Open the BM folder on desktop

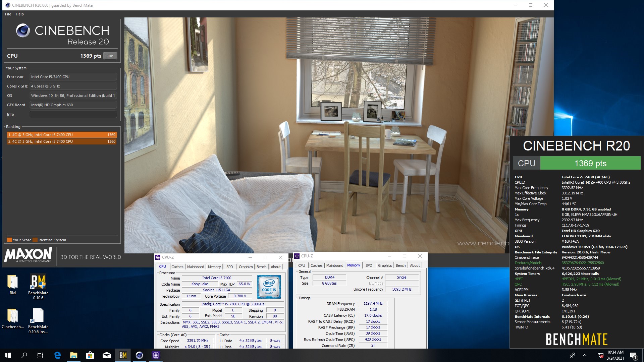[13, 285]
